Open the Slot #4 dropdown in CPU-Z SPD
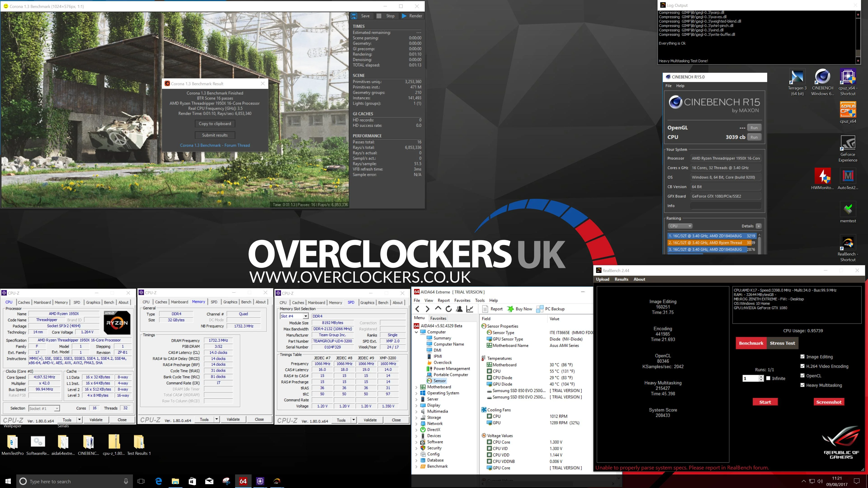Screen dimensions: 868x488 [x=305, y=316]
